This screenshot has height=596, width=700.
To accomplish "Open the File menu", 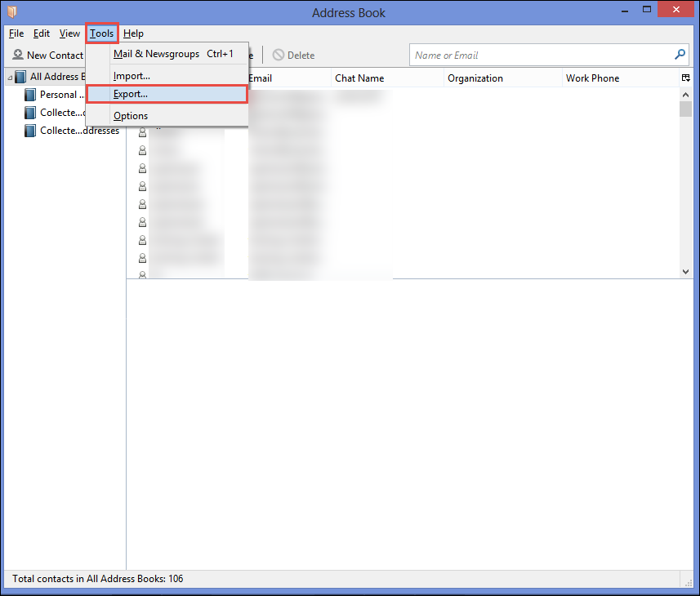I will pyautogui.click(x=16, y=33).
